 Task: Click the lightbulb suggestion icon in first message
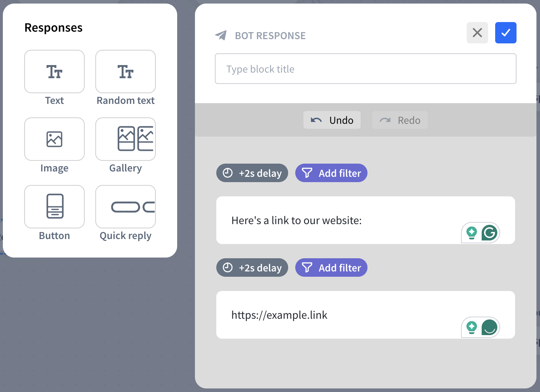472,233
